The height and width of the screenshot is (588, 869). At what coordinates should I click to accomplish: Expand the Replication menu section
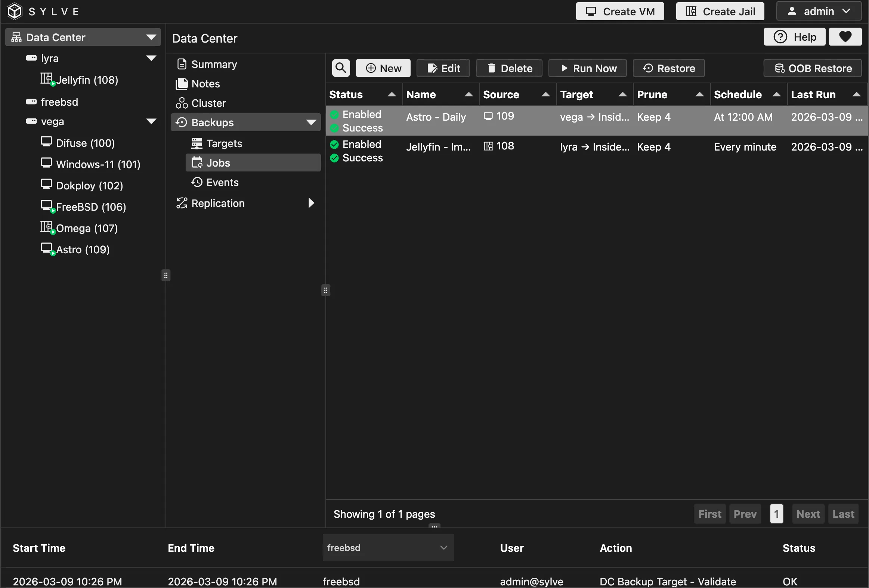point(310,203)
